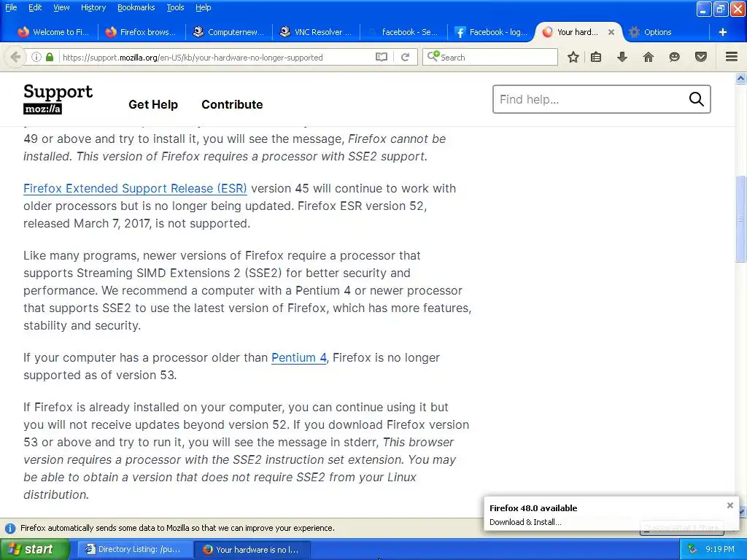Switch to the Options tab
This screenshot has width=747, height=560.
[657, 32]
